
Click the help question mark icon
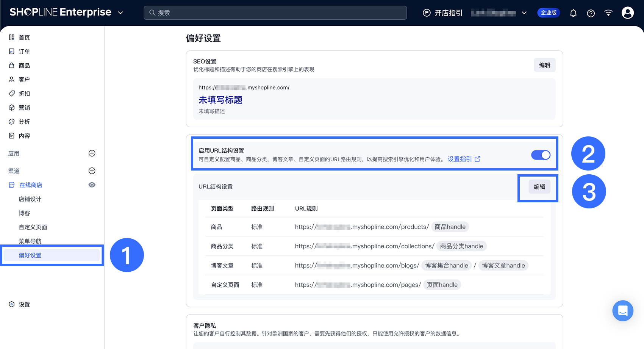(591, 13)
